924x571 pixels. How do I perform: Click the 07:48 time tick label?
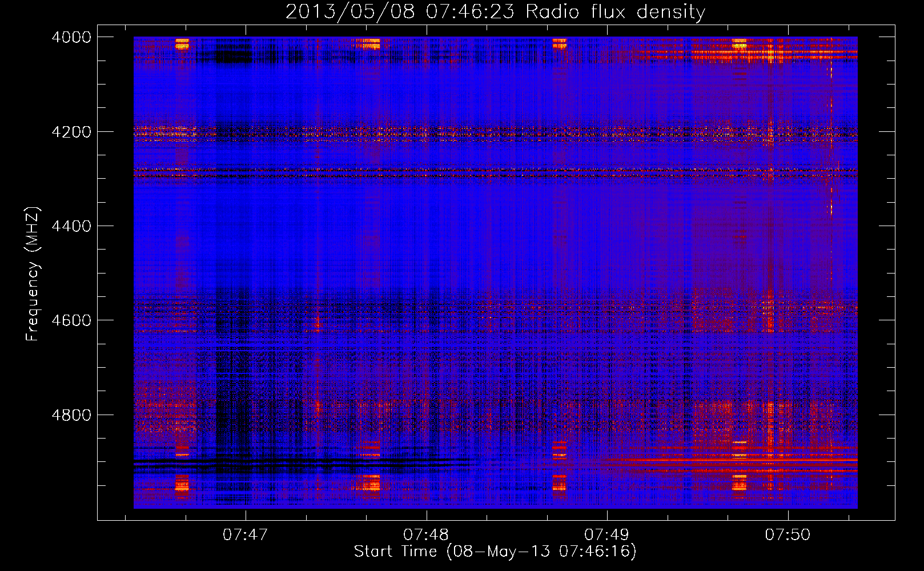point(426,534)
